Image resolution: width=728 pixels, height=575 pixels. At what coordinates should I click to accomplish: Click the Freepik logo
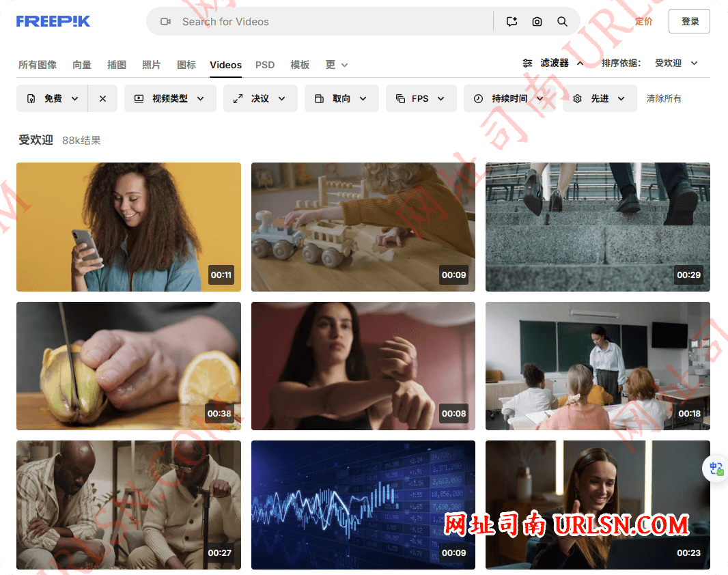(x=53, y=21)
